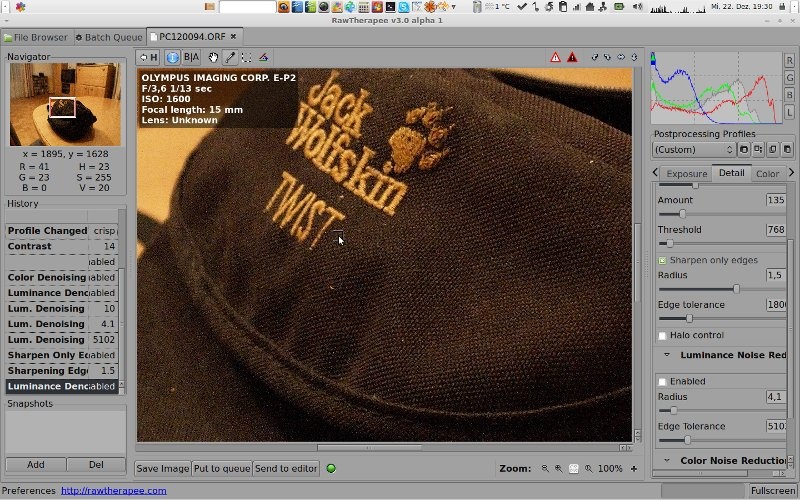
Task: Select the Hand pan tool
Action: coord(213,58)
